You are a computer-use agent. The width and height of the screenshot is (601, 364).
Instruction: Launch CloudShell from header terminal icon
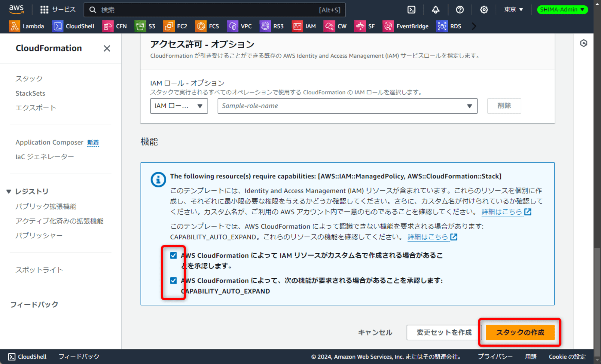tap(411, 10)
